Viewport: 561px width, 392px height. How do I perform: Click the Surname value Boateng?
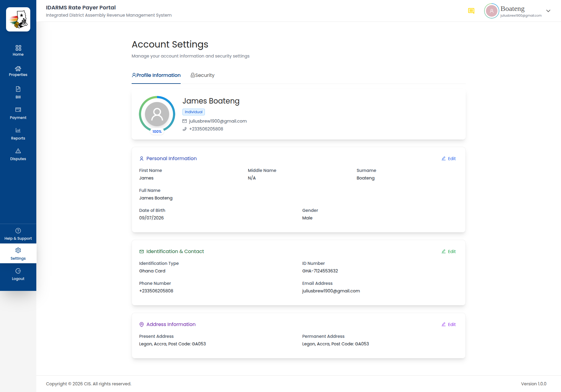tap(366, 178)
